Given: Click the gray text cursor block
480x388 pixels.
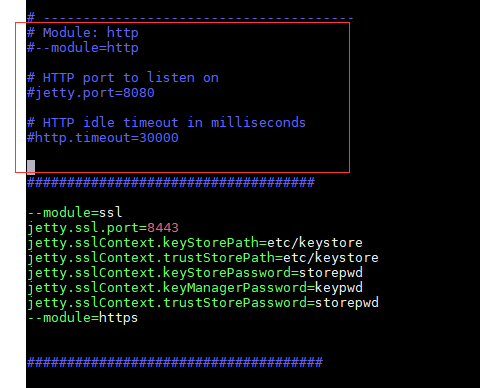Looking at the screenshot, I should pos(31,167).
